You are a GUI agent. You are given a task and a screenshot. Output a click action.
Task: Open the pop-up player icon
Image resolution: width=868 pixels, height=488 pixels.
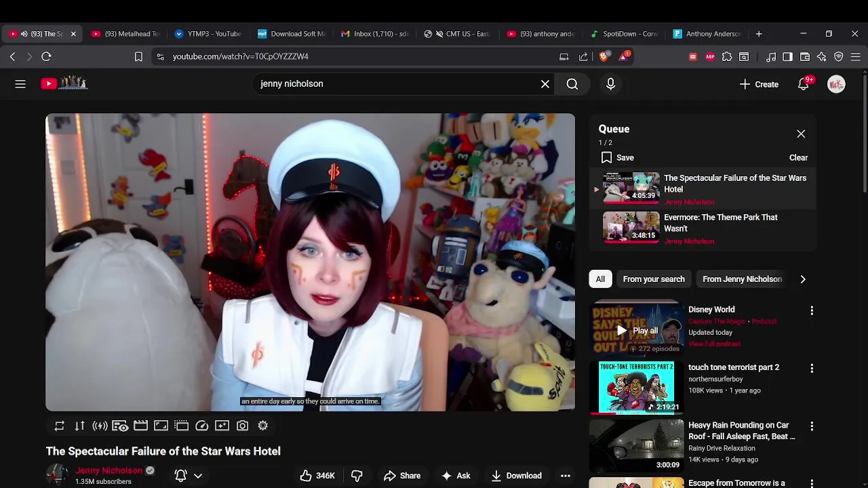181,426
